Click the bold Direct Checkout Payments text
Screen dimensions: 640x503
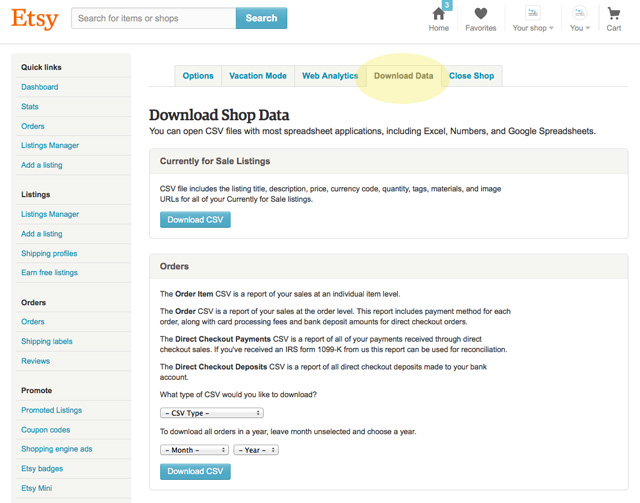tap(223, 339)
